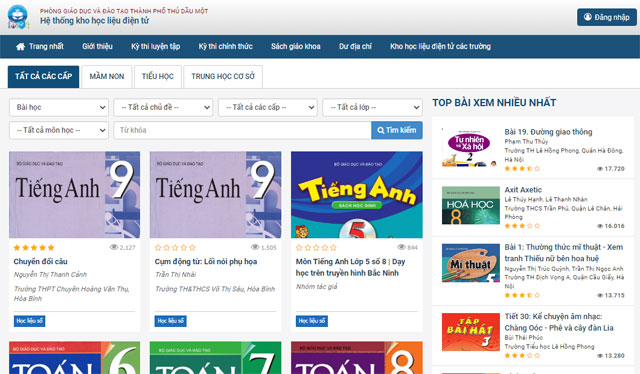Open Kho học liệu điện tử các trường
The height and width of the screenshot is (374, 640).
click(x=440, y=47)
